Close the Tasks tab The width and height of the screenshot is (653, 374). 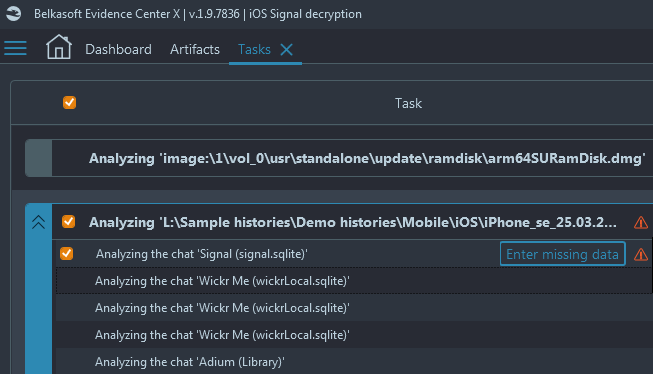(287, 50)
